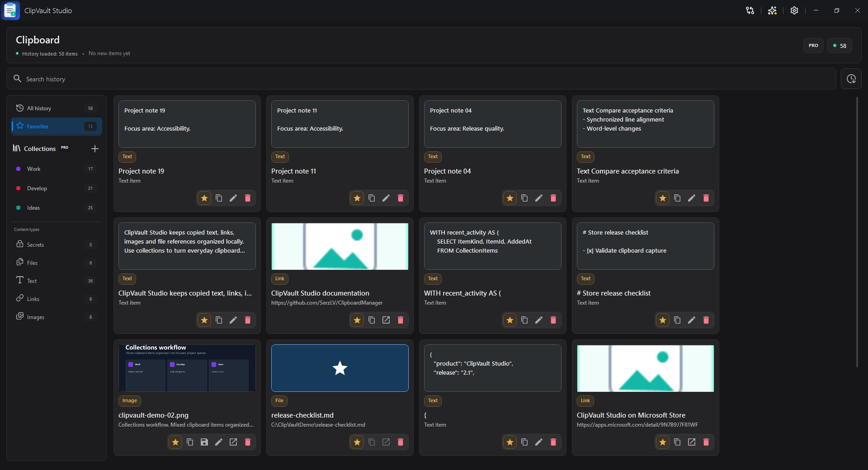Edit Project note 04 with pencil
Viewport: 868px width, 470px height.
click(x=539, y=198)
